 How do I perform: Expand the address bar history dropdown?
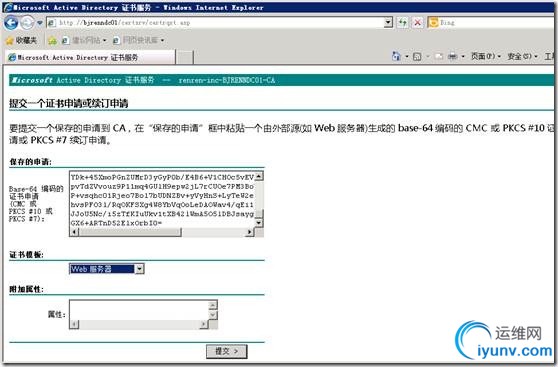[x=388, y=23]
